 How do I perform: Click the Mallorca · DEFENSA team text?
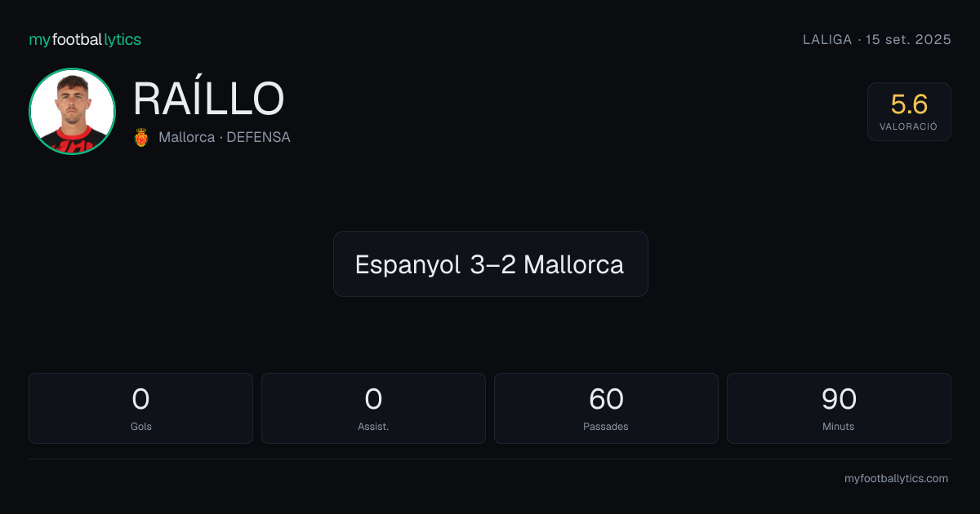coord(225,137)
